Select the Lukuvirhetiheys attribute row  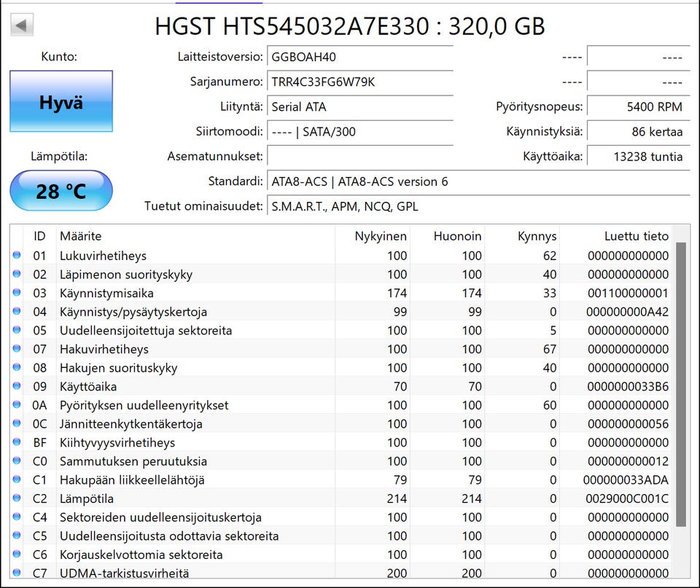pyautogui.click(x=341, y=256)
